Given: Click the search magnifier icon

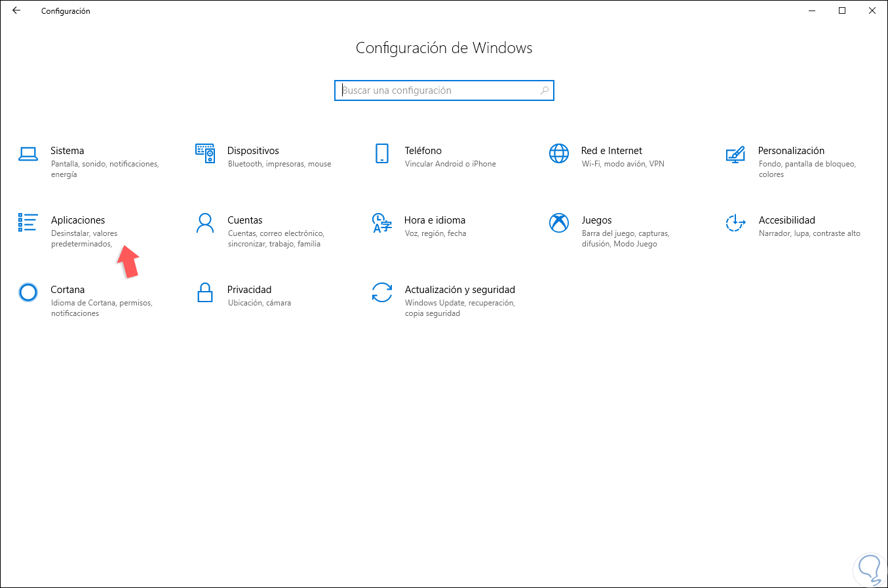Looking at the screenshot, I should [545, 90].
